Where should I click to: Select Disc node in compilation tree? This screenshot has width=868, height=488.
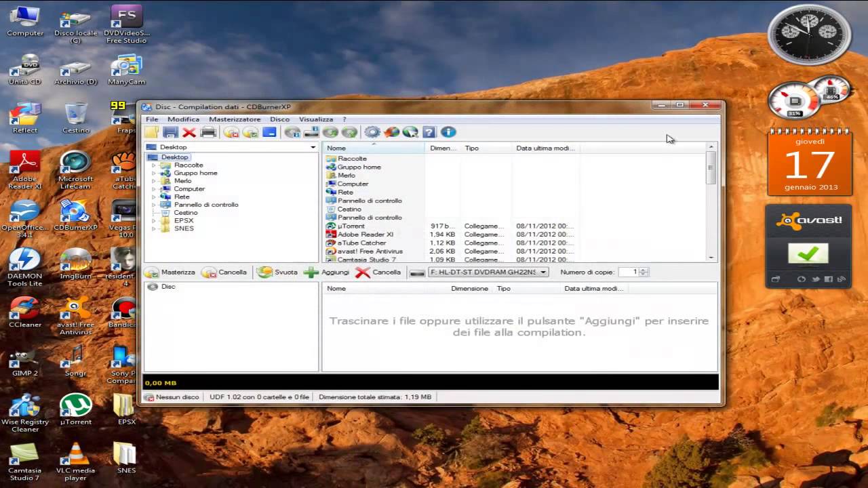coord(162,287)
